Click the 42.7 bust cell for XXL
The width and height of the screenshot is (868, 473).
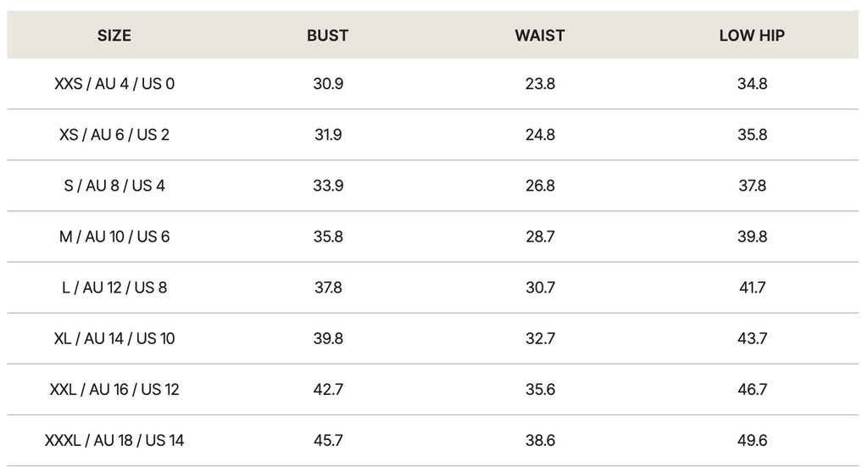coord(328,389)
